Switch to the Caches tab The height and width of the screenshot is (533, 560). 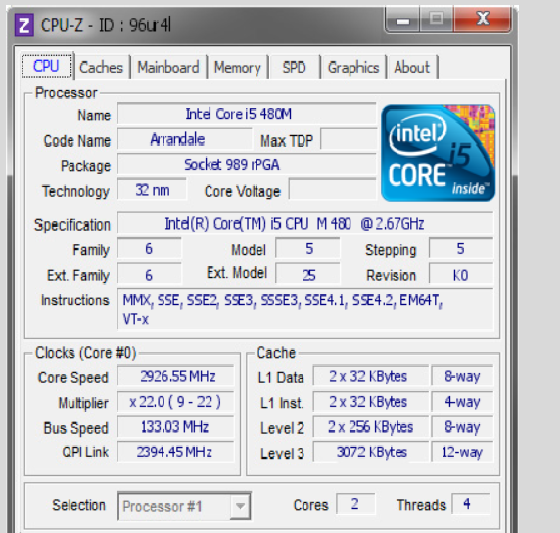tap(101, 68)
